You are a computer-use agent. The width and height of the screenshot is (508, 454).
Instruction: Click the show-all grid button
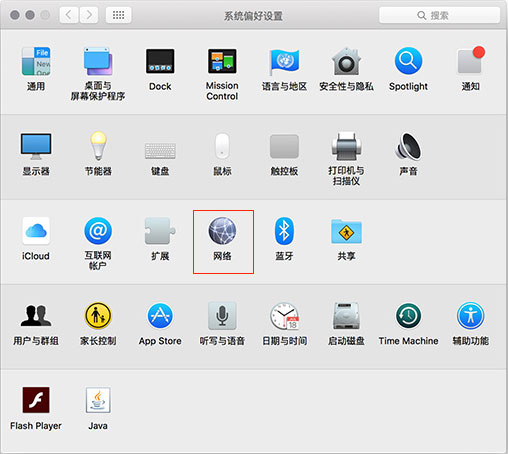[x=118, y=15]
